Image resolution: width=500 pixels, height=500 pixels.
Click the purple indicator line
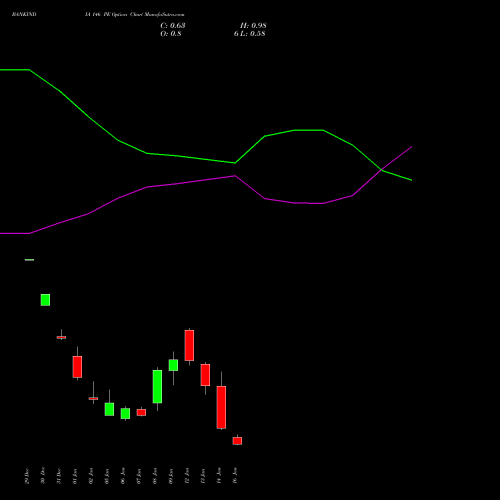tap(206, 179)
